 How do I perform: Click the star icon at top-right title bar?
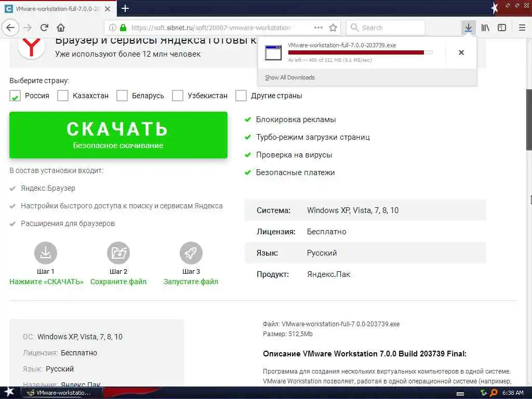[x=495, y=8]
